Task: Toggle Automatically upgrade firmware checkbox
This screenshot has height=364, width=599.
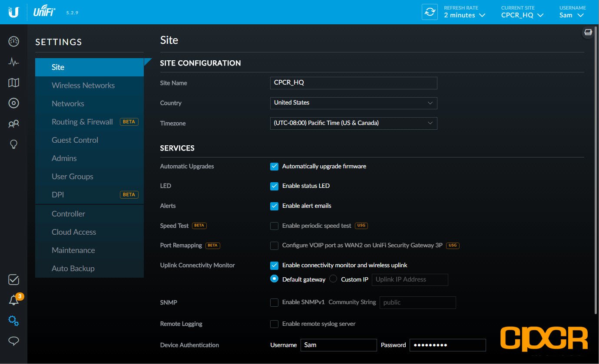Action: (x=274, y=166)
